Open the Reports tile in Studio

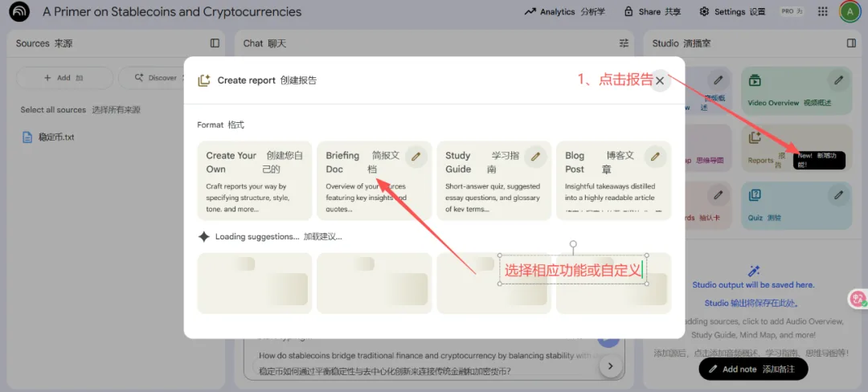pos(796,148)
